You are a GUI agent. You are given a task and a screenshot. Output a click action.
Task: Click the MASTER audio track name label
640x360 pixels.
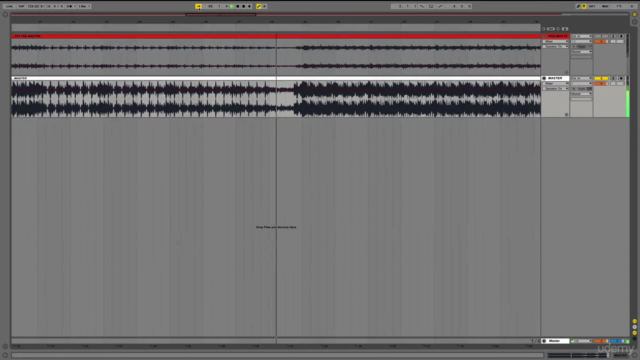(x=555, y=78)
